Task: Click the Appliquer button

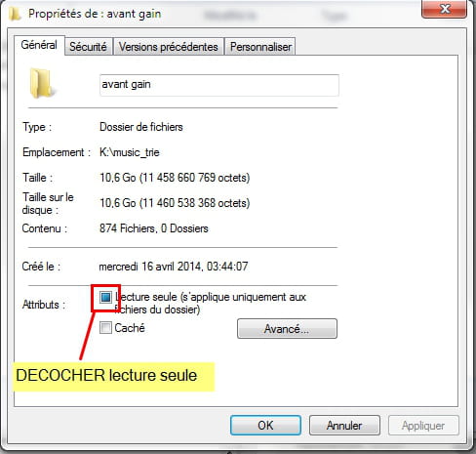Action: tap(423, 426)
